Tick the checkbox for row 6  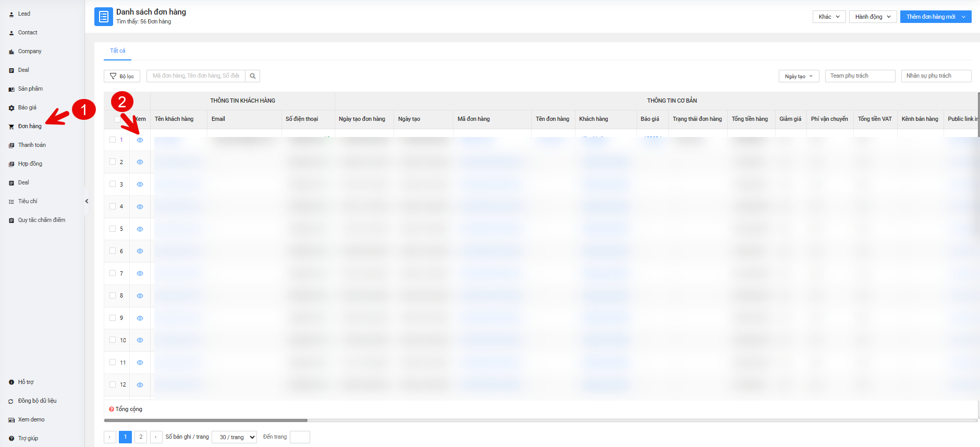click(x=113, y=251)
